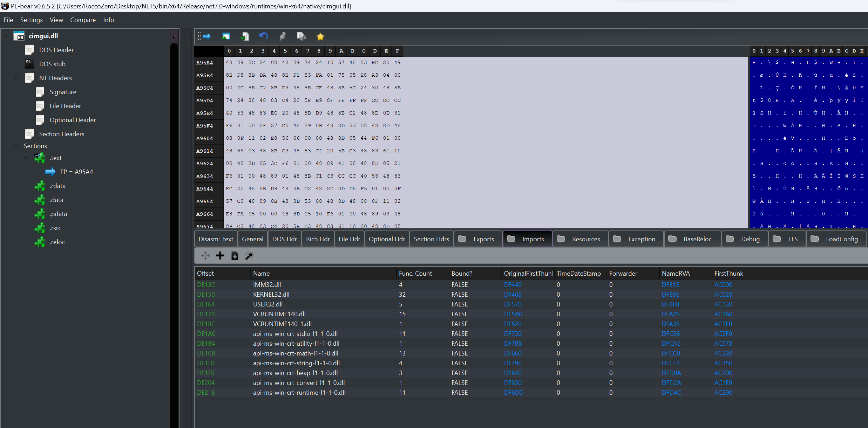868x428 pixels.
Task: Click the magic wand imports auto-fix icon
Action: pos(249,256)
